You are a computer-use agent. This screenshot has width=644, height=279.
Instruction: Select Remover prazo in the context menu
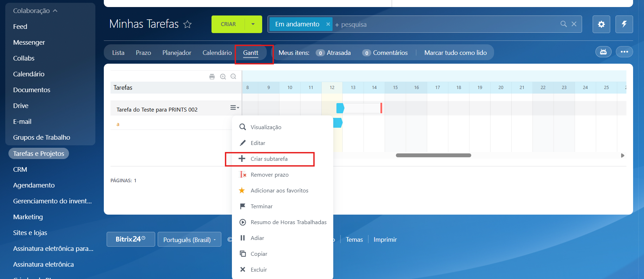point(269,175)
